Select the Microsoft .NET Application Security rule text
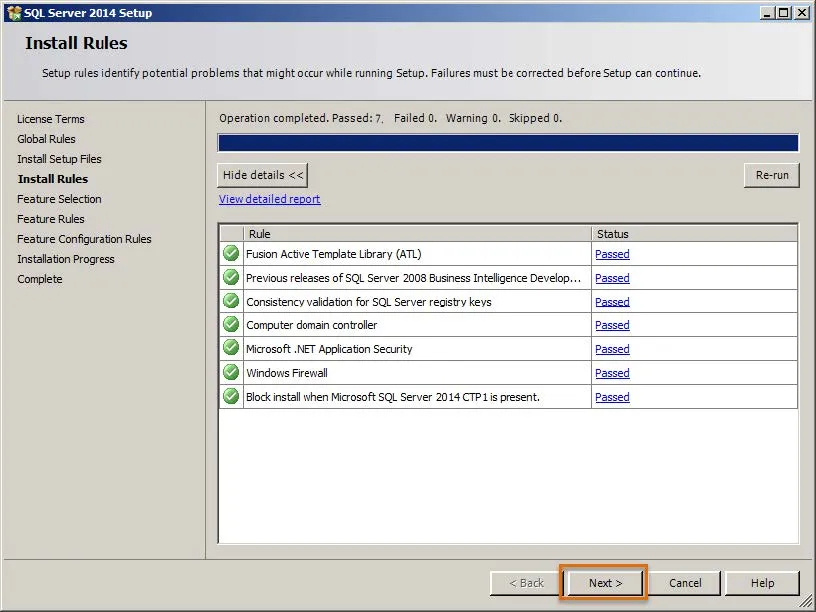 [x=329, y=349]
